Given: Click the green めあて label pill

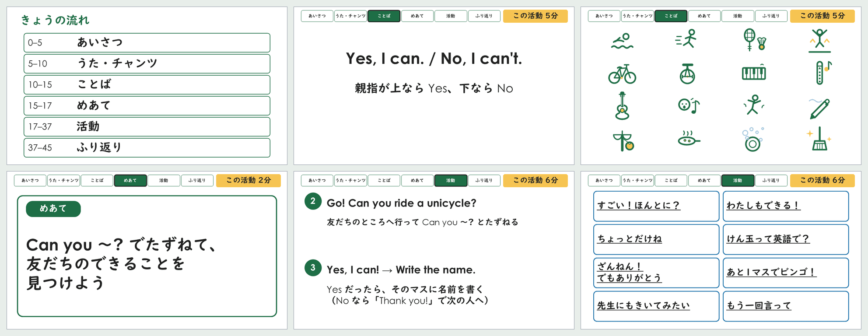Looking at the screenshot, I should pyautogui.click(x=53, y=209).
